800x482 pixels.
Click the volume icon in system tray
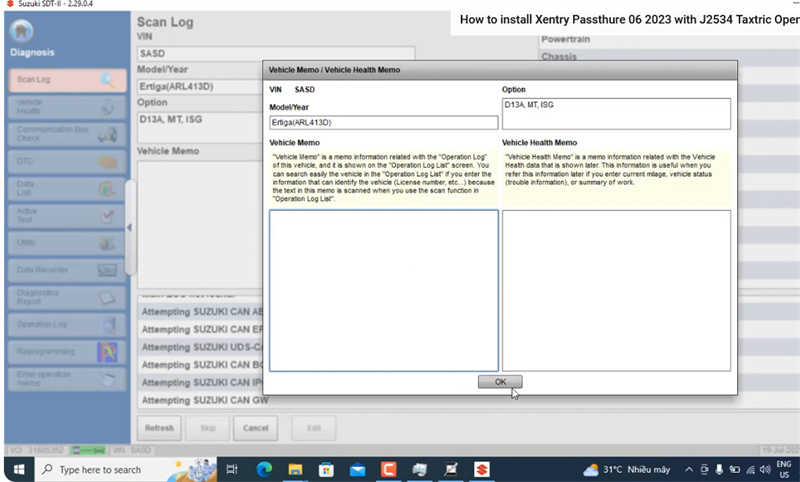coord(765,469)
